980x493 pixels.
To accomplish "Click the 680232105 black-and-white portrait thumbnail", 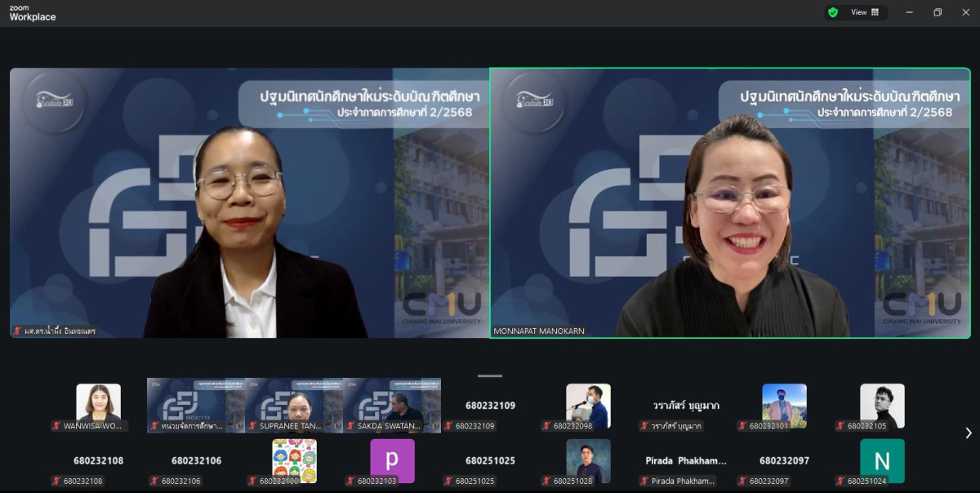I will tap(882, 404).
